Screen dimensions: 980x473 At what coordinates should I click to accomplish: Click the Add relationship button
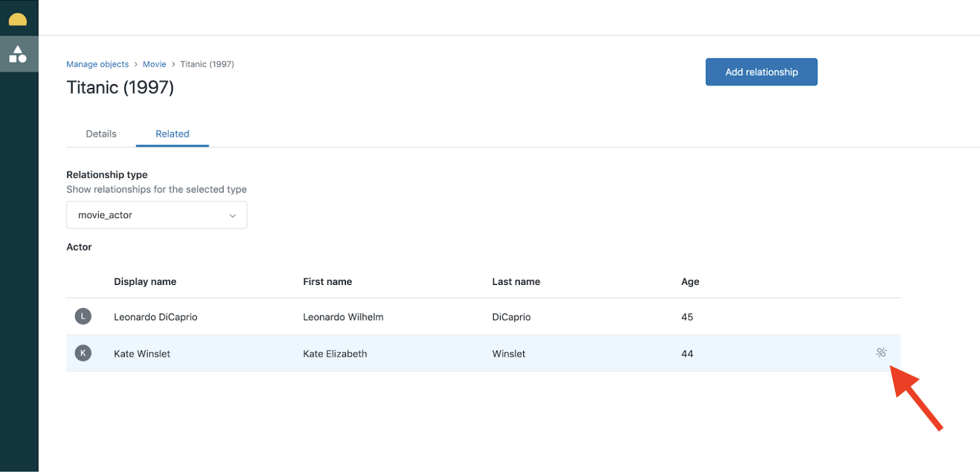[761, 72]
